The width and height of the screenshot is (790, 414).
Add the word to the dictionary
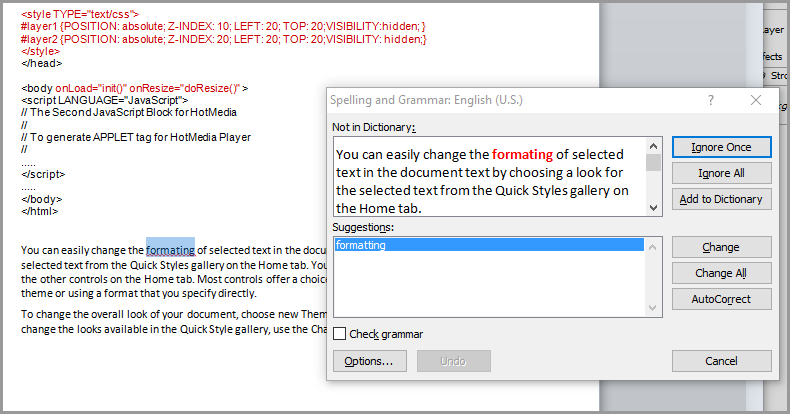tap(721, 199)
